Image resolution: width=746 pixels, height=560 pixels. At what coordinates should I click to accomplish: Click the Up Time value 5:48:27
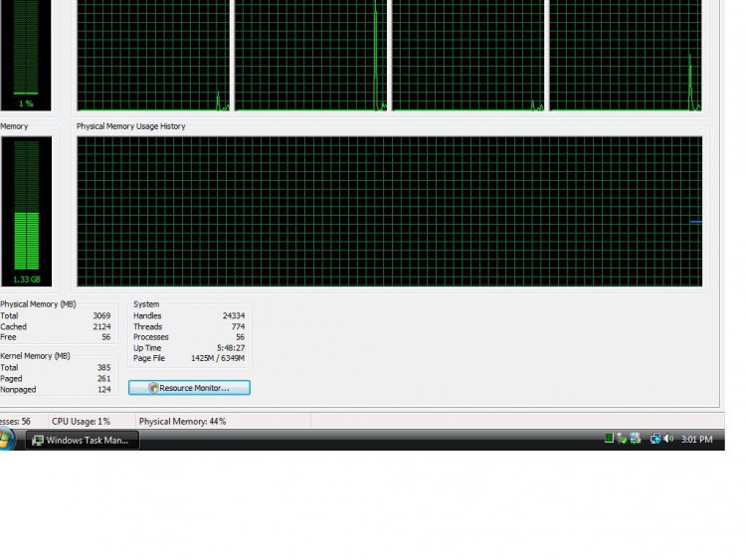(231, 348)
